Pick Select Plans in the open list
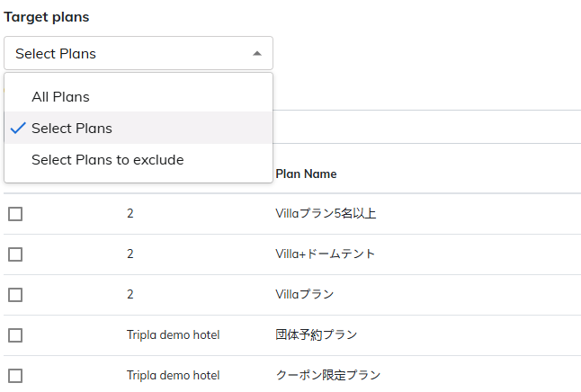 72,128
